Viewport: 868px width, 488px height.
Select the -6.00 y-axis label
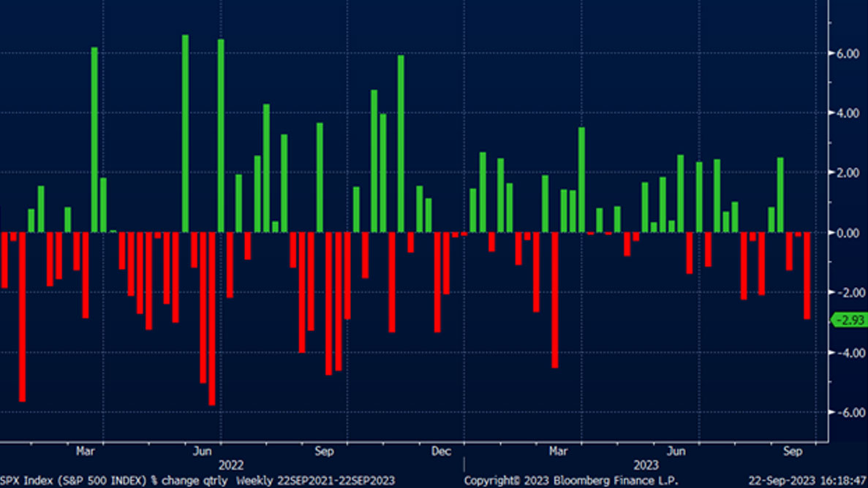[847, 413]
